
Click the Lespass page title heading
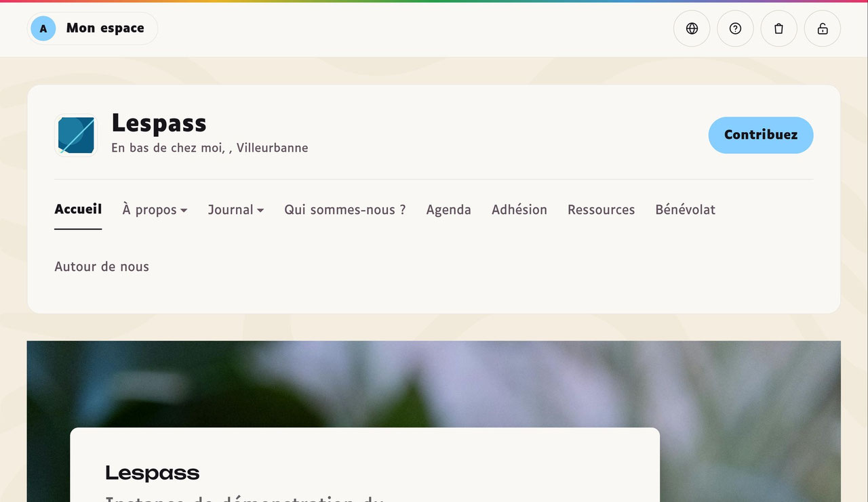159,123
